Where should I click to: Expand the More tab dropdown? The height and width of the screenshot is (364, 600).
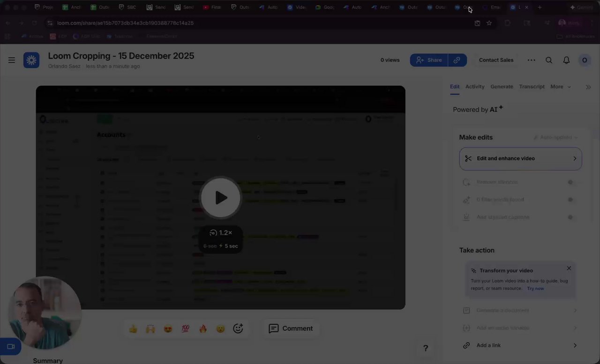561,87
